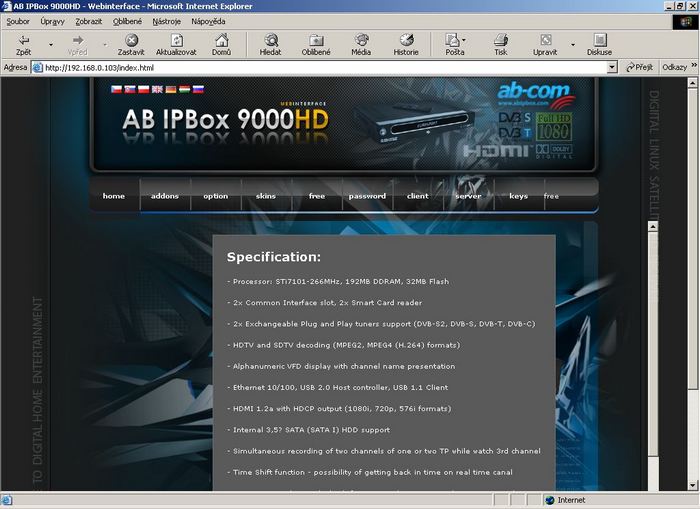700x509 pixels.
Task: Click the "Time Shift function" line
Action: (370, 472)
